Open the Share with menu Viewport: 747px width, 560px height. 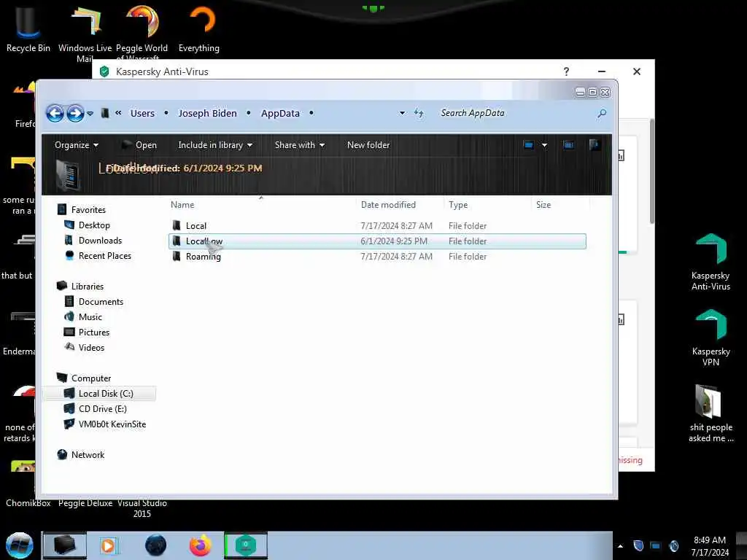tap(300, 145)
